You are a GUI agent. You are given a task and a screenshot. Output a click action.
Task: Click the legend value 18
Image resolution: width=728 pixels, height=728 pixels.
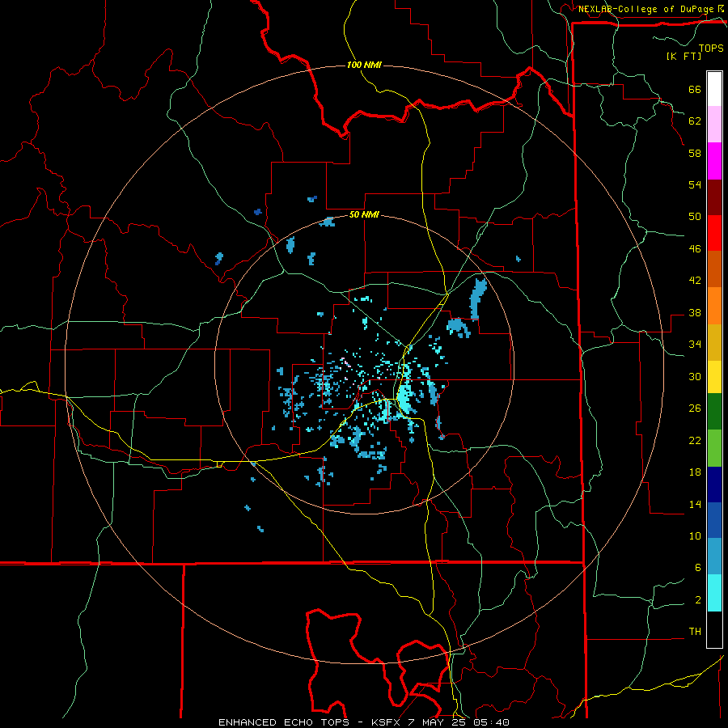click(695, 472)
